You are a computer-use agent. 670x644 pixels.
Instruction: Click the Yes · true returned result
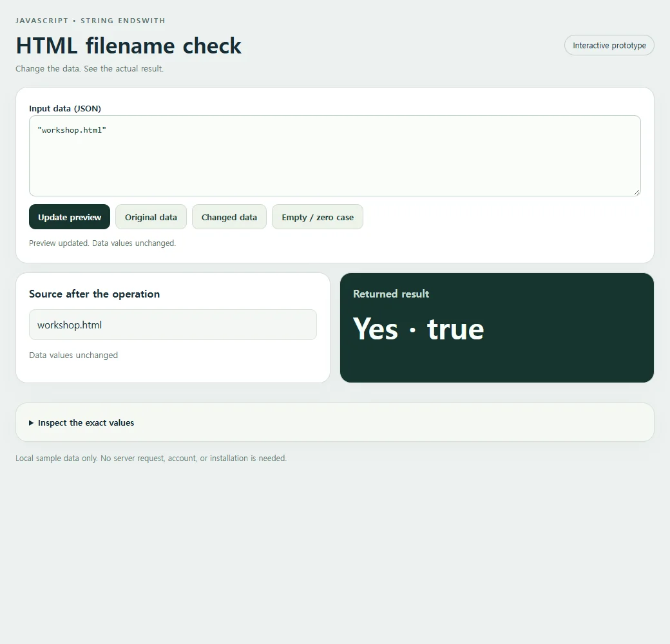point(418,329)
